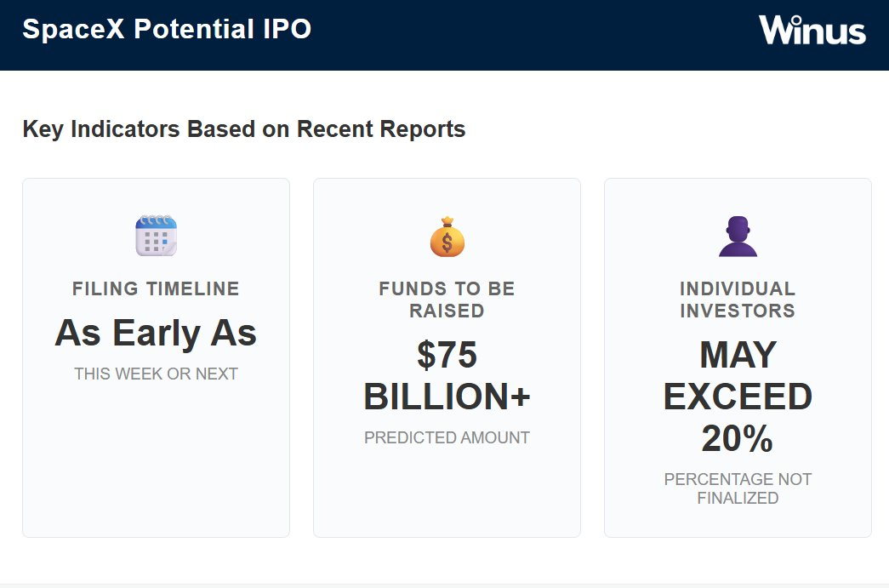Screen dimensions: 889x588
Task: Click the calendar icon in Filing Timeline card
Action: [156, 236]
